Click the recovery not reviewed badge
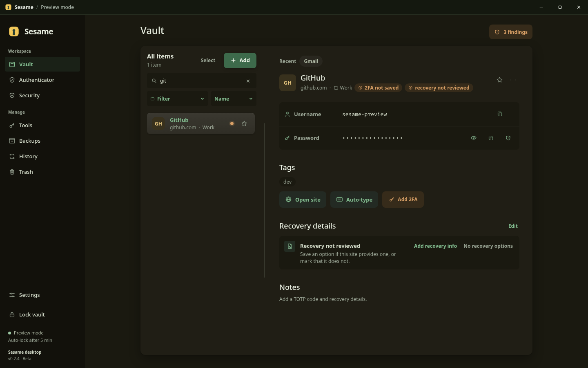Viewport: 588px width, 368px height. [x=439, y=88]
